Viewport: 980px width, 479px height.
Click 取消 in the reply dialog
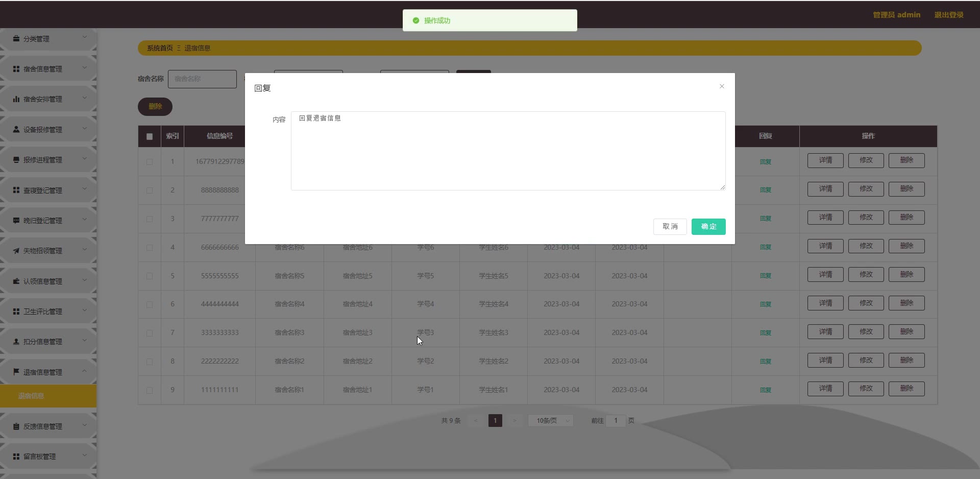point(670,227)
